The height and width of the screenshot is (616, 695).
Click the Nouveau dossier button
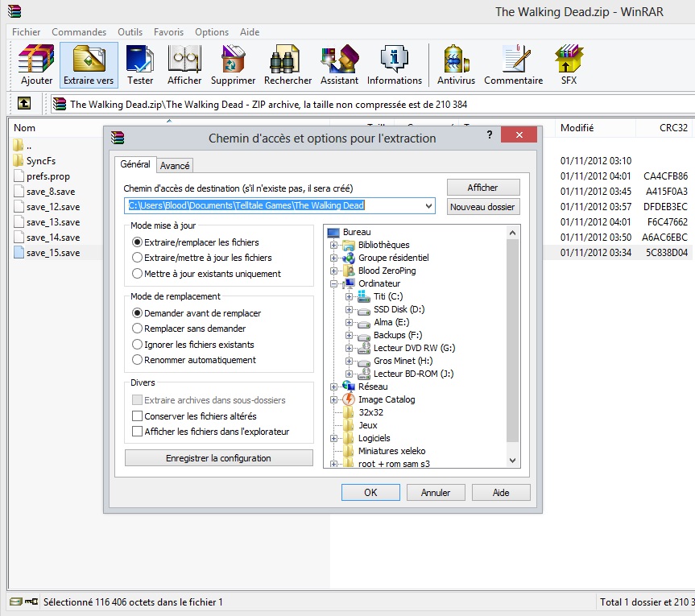point(482,206)
